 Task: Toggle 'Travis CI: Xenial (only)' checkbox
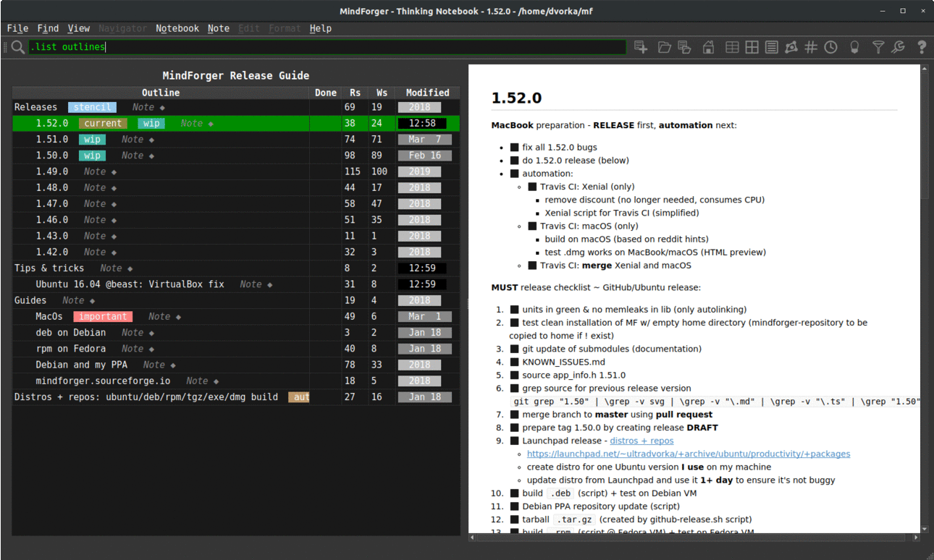tap(533, 187)
